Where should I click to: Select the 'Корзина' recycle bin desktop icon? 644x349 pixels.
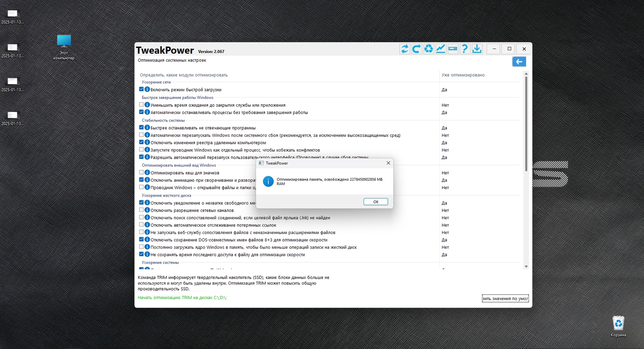coord(618,326)
